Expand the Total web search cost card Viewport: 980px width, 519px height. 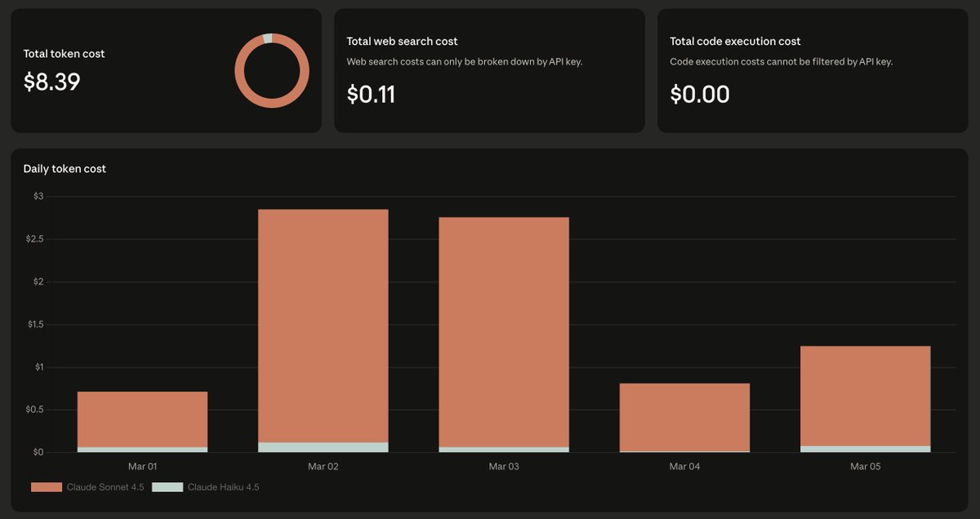coord(488,69)
